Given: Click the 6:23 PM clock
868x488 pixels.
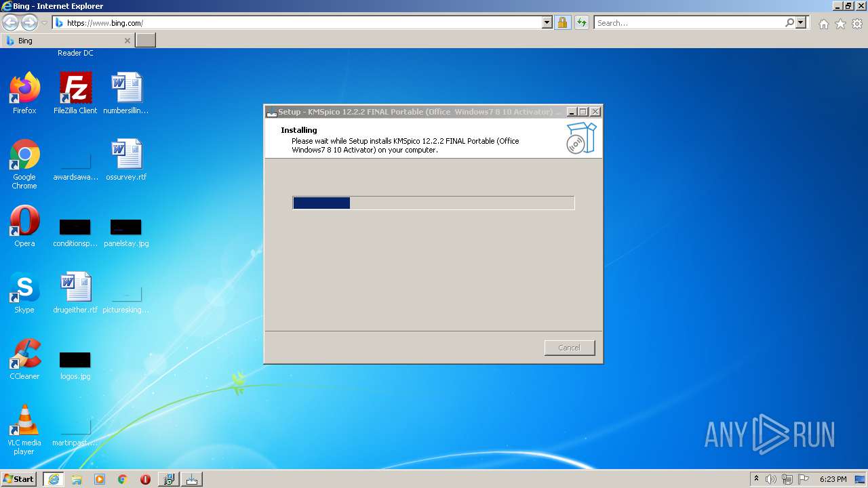Looking at the screenshot, I should (x=833, y=479).
